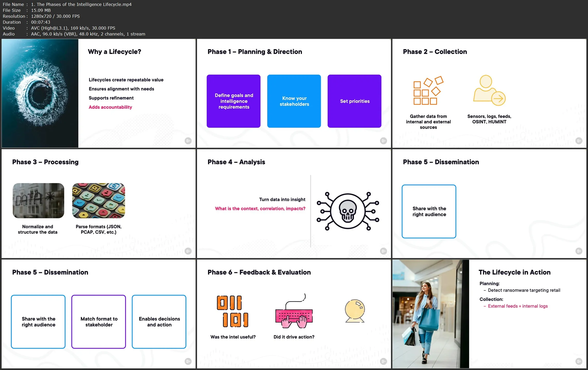588x370 pixels.
Task: Click Gather data from internal and external sources
Action: [x=428, y=122]
